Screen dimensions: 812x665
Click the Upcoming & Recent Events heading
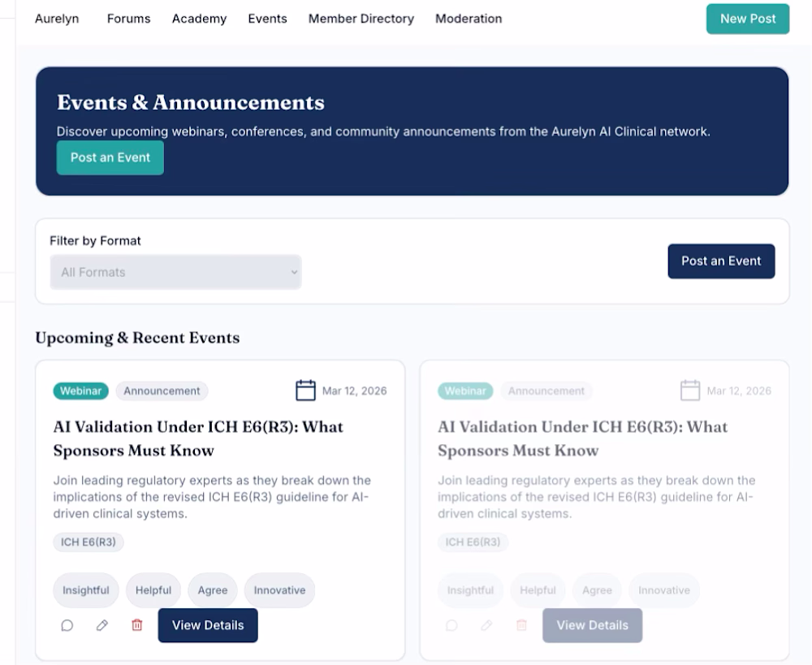[137, 338]
